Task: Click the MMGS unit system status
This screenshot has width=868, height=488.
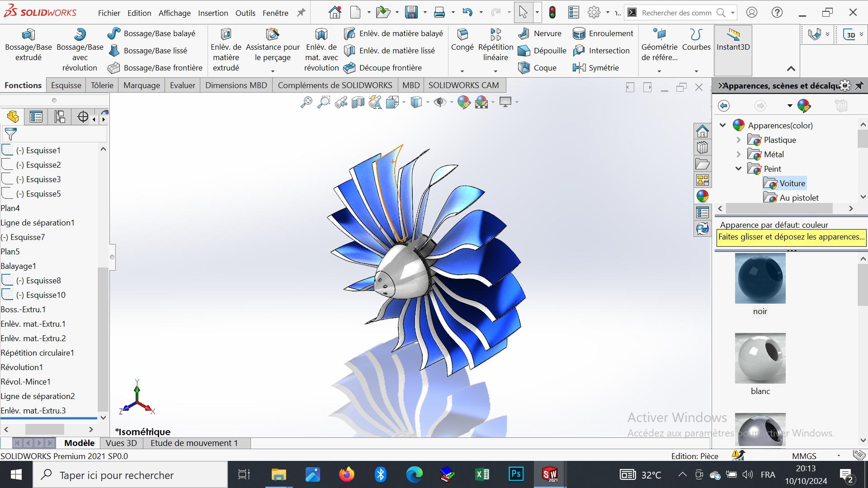Action: point(804,456)
